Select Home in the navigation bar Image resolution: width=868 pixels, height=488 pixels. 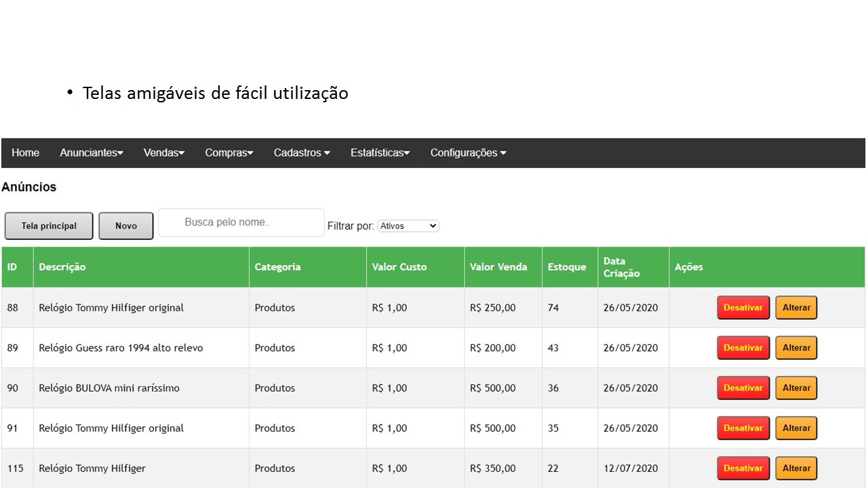click(x=25, y=152)
